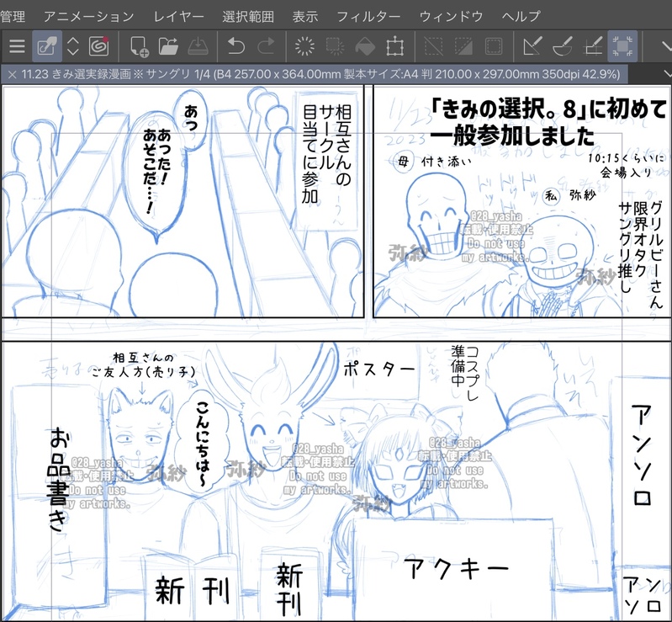
Task: Expand the up-down chevron switcher
Action: (x=73, y=46)
